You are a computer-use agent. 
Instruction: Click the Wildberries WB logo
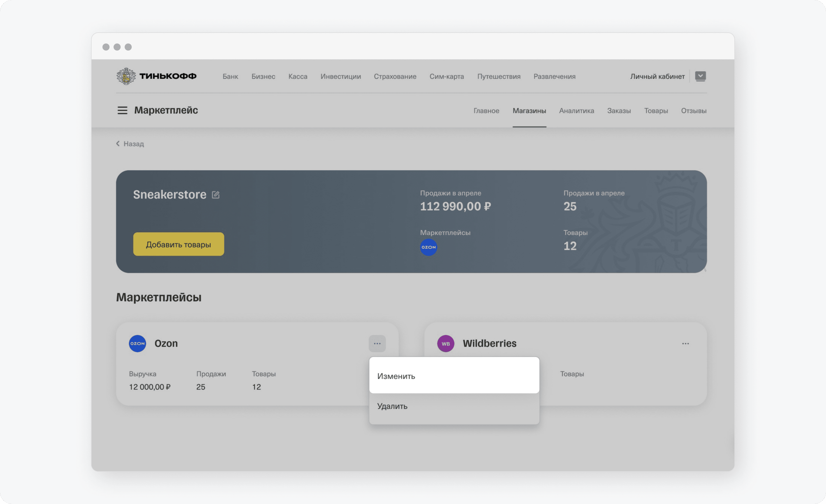point(445,344)
